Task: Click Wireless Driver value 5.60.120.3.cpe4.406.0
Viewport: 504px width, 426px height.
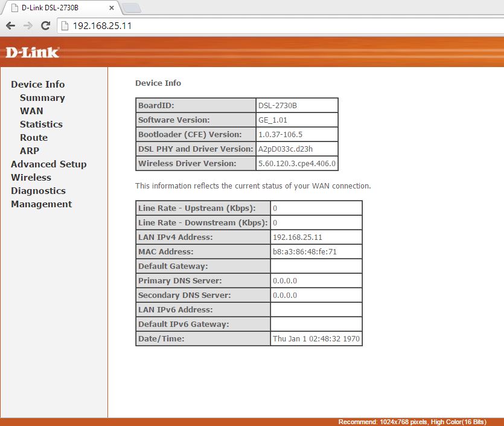Action: 297,163
